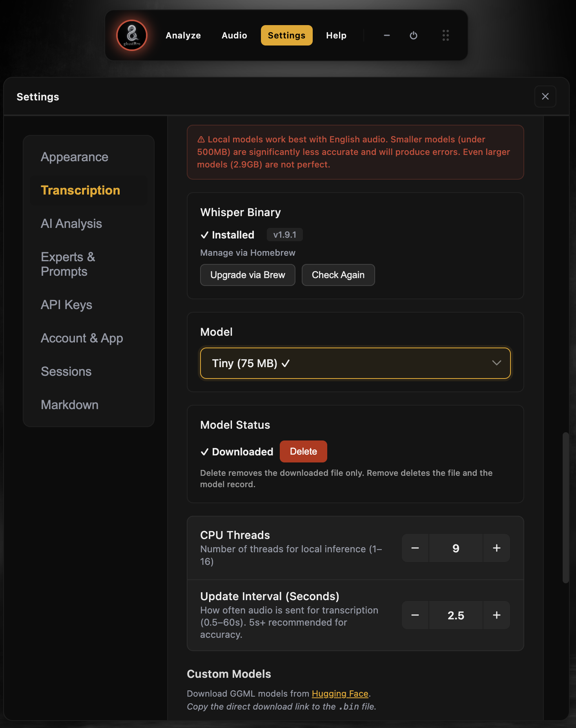This screenshot has height=728, width=576.
Task: Delete the downloaded model
Action: click(303, 451)
